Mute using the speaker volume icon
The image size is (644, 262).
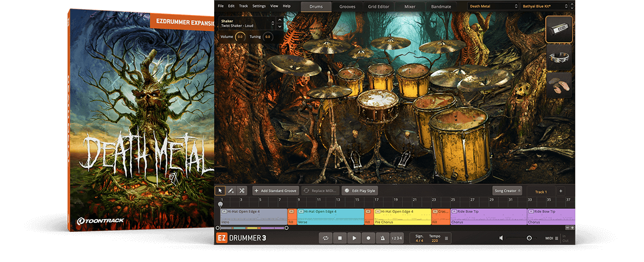(x=501, y=238)
